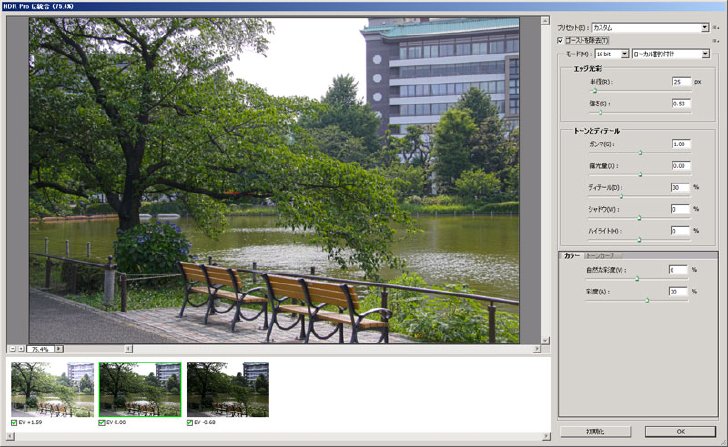Select the EV +1.59 source thumbnail
728x447 pixels.
[52, 389]
